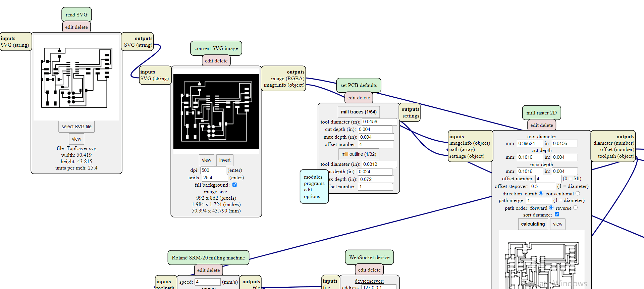Focus mill traces offset number field
Image resolution: width=644 pixels, height=289 pixels.
coord(375,144)
